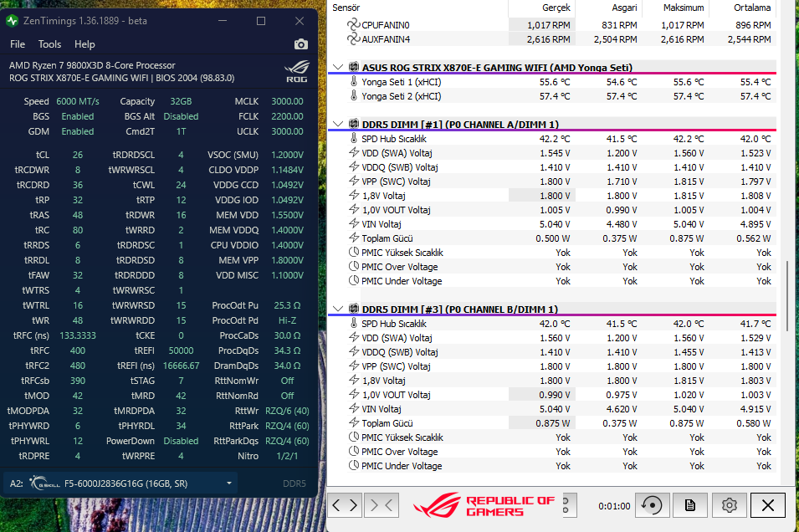Click the thermometer icon for Yonga Seti 2
The image size is (799, 532).
click(354, 96)
